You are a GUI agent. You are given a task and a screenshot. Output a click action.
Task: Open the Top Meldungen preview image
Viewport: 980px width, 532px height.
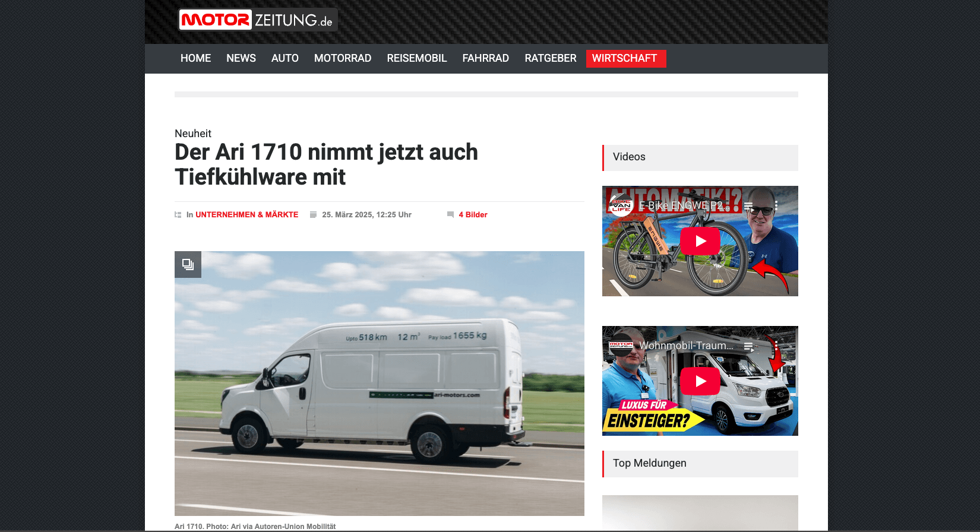click(x=700, y=513)
